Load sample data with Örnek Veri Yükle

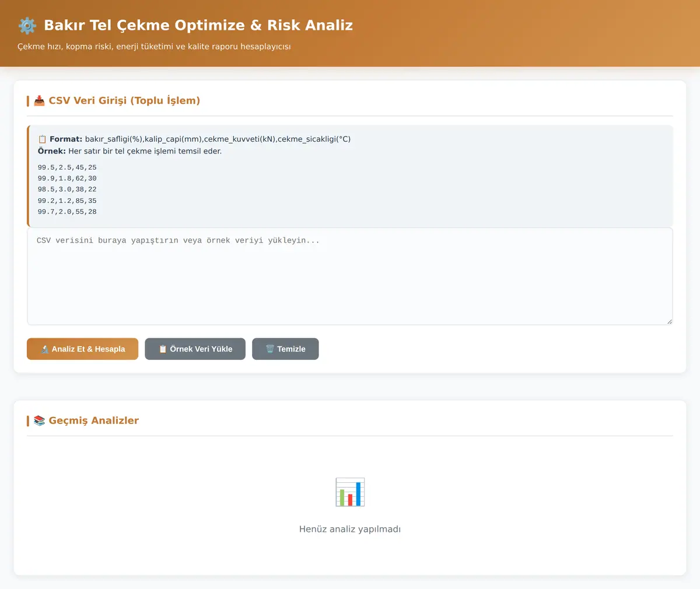click(195, 349)
